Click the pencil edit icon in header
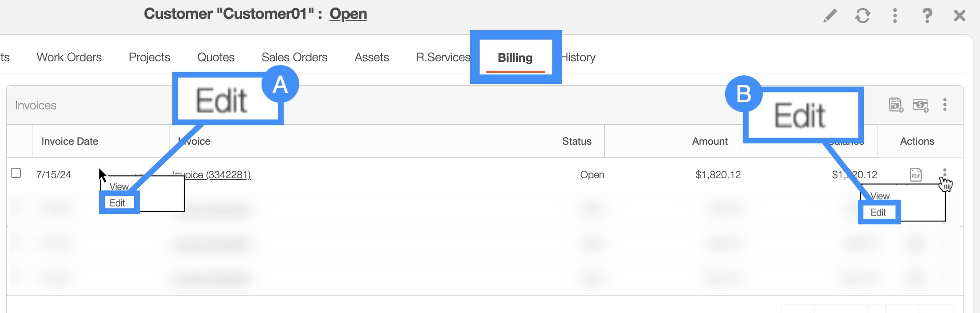980x313 pixels. (x=830, y=16)
